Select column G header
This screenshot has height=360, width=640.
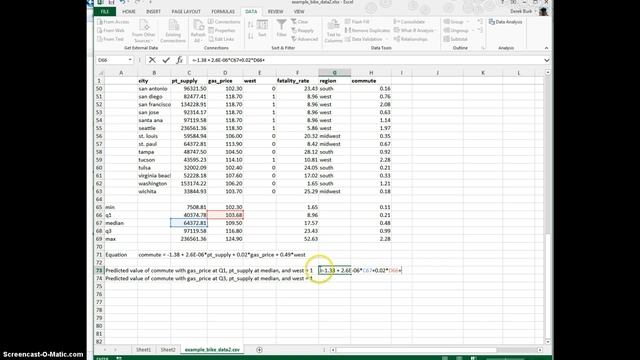point(334,73)
